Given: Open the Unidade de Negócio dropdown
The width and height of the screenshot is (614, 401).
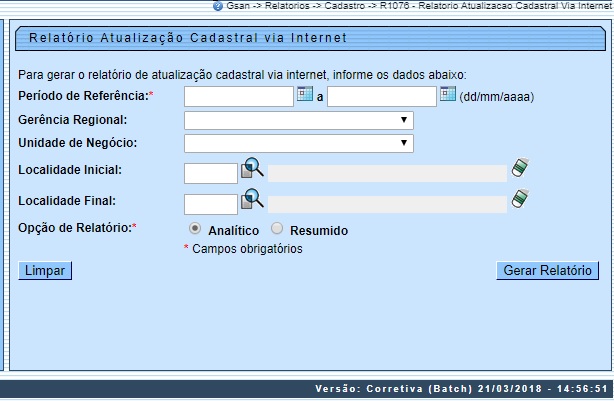Looking at the screenshot, I should coord(299,143).
